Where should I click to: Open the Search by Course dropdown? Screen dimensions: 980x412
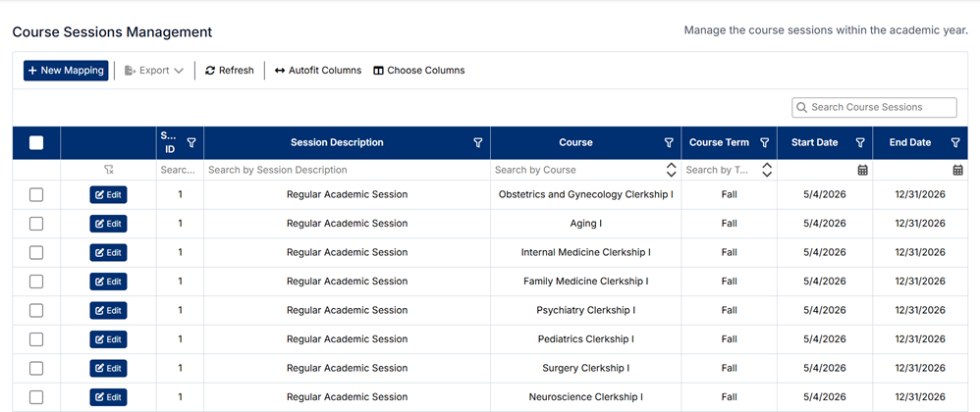click(x=672, y=170)
